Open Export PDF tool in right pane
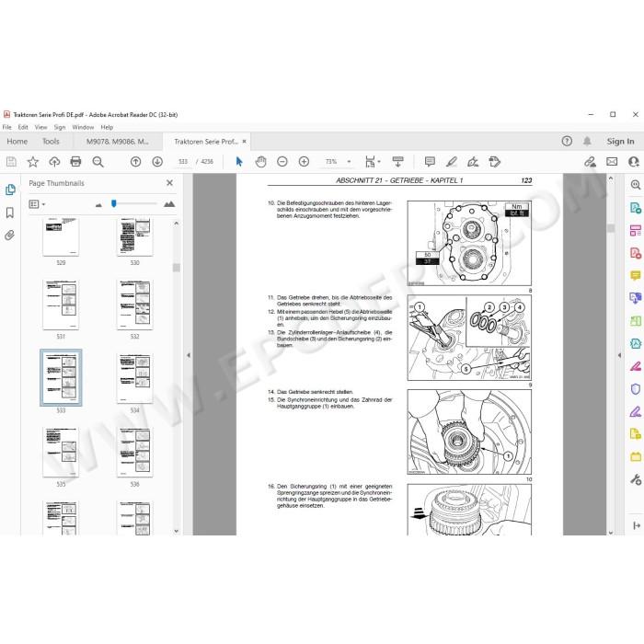The width and height of the screenshot is (644, 644). [636, 207]
